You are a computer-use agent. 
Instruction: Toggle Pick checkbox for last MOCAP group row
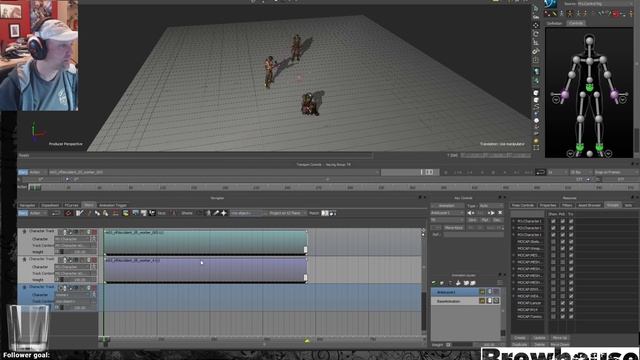click(562, 316)
